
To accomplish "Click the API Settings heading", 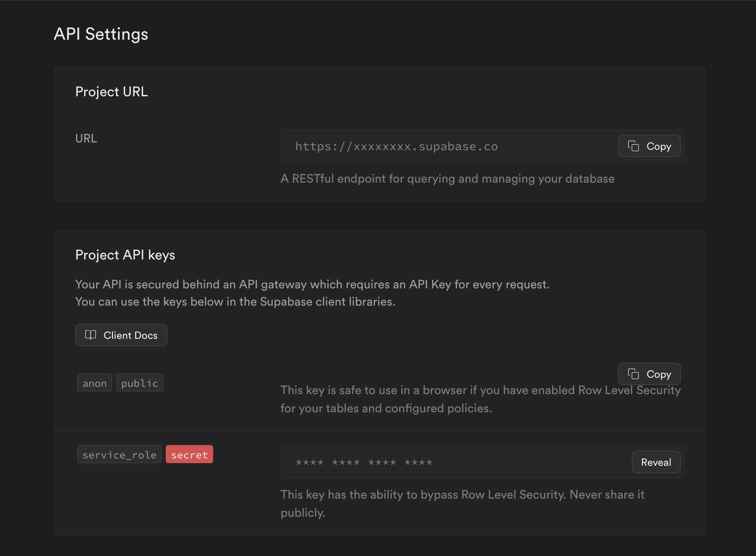I will (101, 34).
